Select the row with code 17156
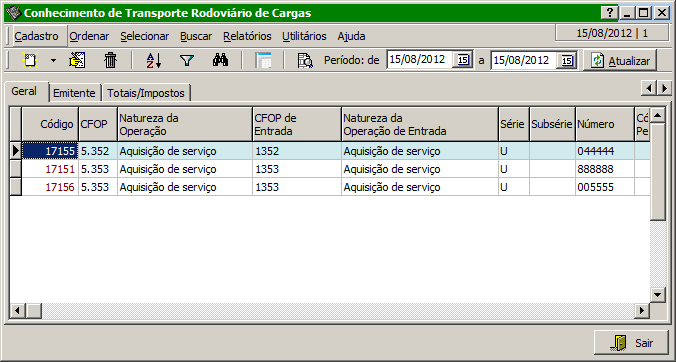The image size is (676, 362). click(x=330, y=187)
